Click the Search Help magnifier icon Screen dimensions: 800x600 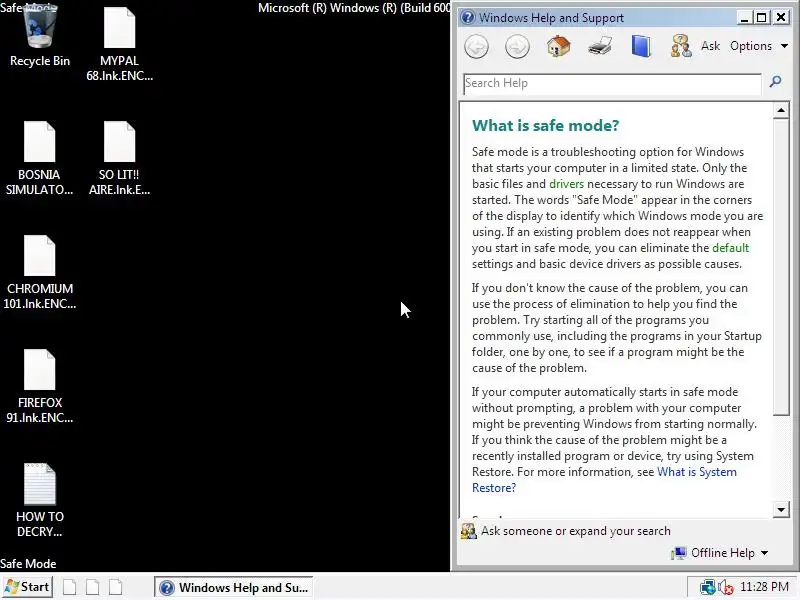pyautogui.click(x=775, y=82)
